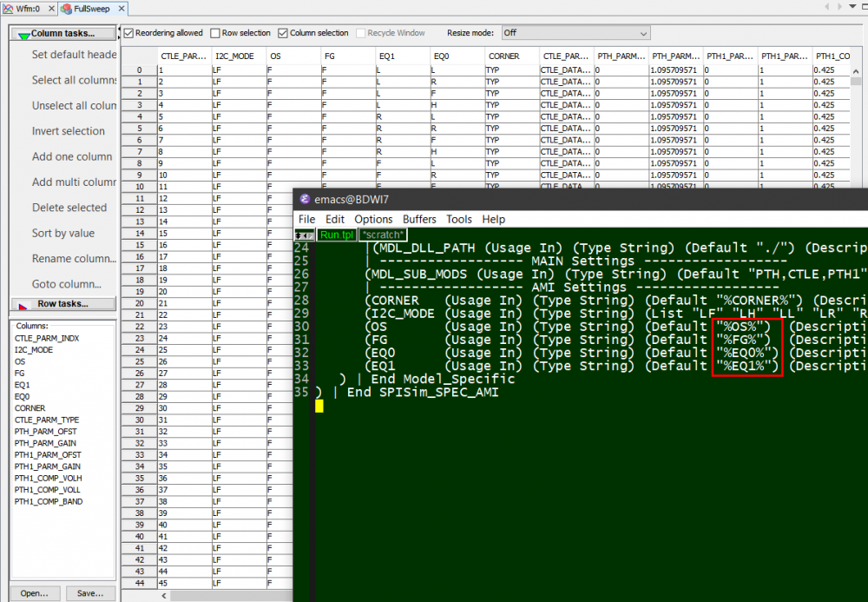Switch to the *scratch* buffer tab
This screenshot has width=868, height=602.
click(382, 235)
